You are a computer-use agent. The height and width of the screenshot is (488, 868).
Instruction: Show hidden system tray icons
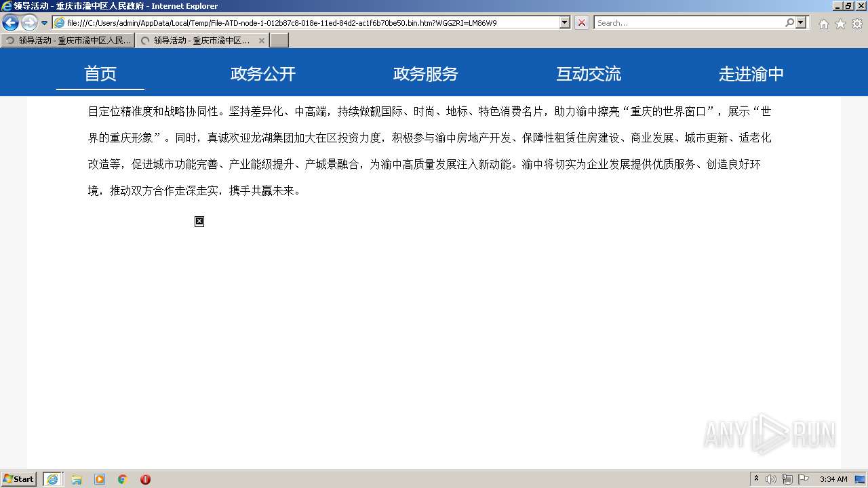(x=757, y=479)
